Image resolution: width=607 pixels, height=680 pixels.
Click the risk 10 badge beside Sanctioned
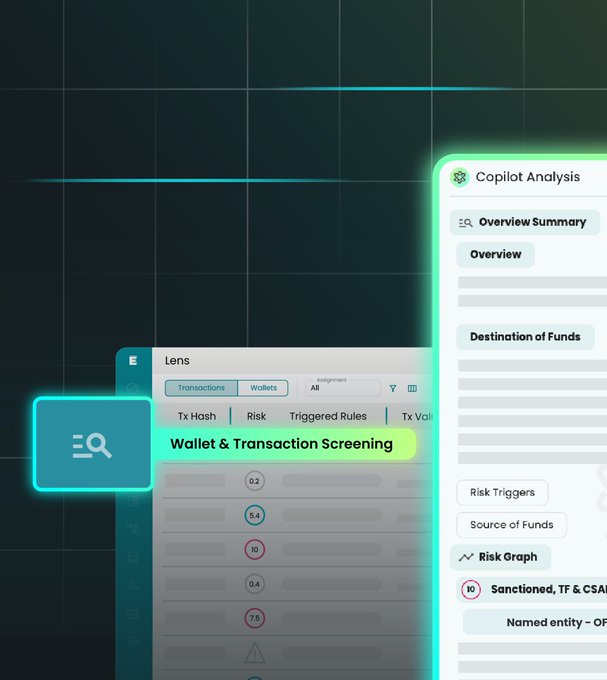coord(471,589)
